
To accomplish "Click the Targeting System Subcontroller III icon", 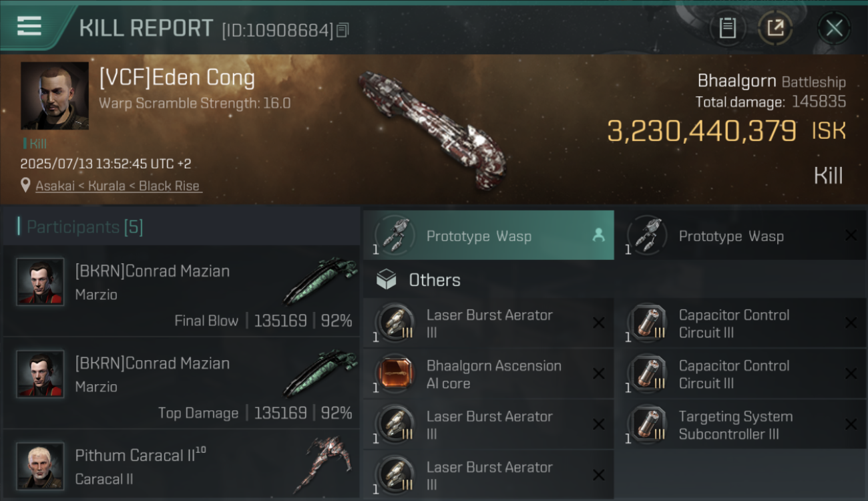I will click(x=648, y=425).
